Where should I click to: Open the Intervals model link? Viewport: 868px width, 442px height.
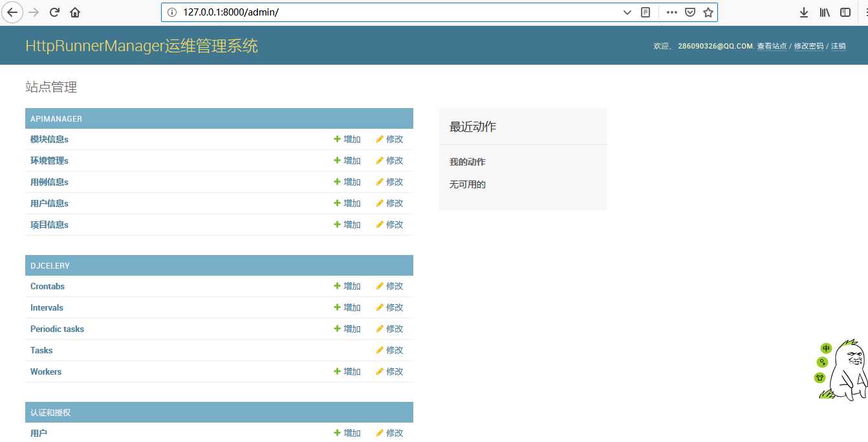[x=47, y=307]
